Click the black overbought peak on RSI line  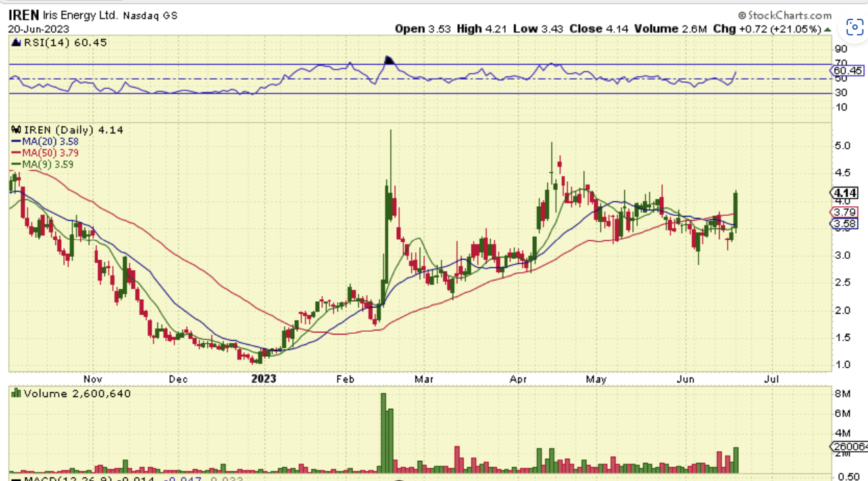(389, 60)
